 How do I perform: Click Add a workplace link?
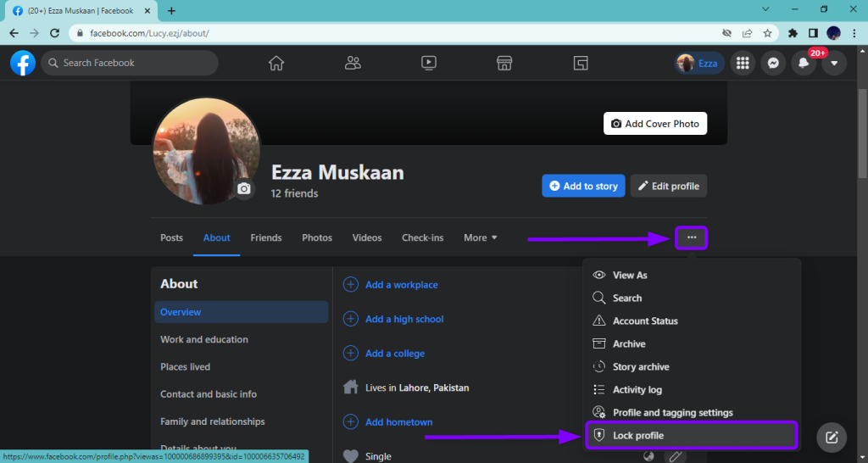point(401,285)
